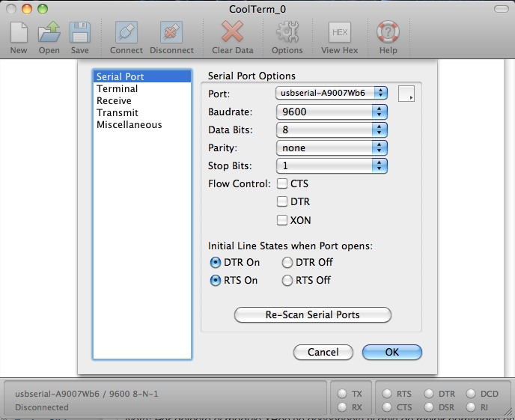
Task: Click the CTS status indicator in status bar
Action: (387, 407)
